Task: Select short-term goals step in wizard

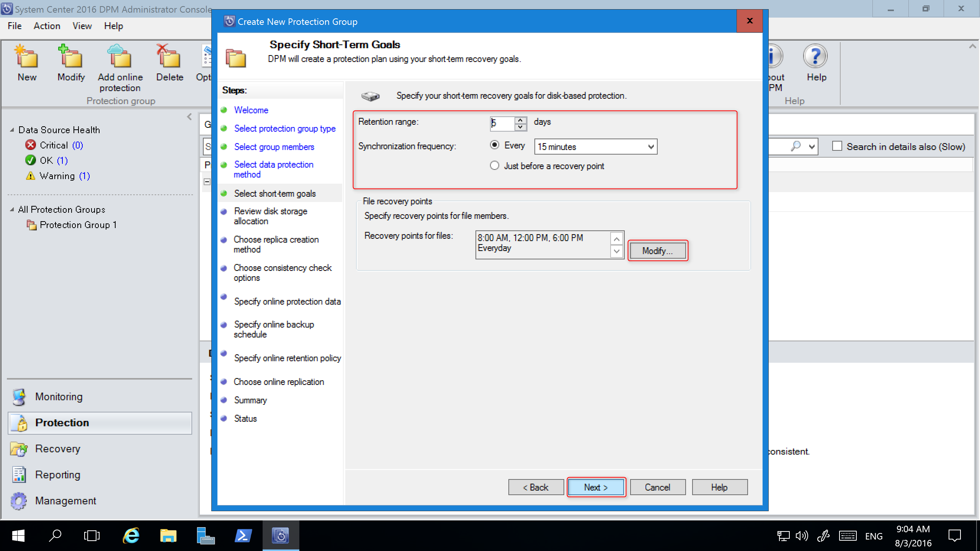Action: 274,193
